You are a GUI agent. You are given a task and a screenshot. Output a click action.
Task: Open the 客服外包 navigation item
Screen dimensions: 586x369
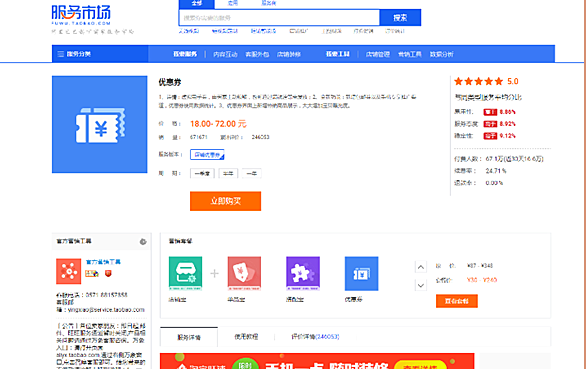[x=257, y=54]
